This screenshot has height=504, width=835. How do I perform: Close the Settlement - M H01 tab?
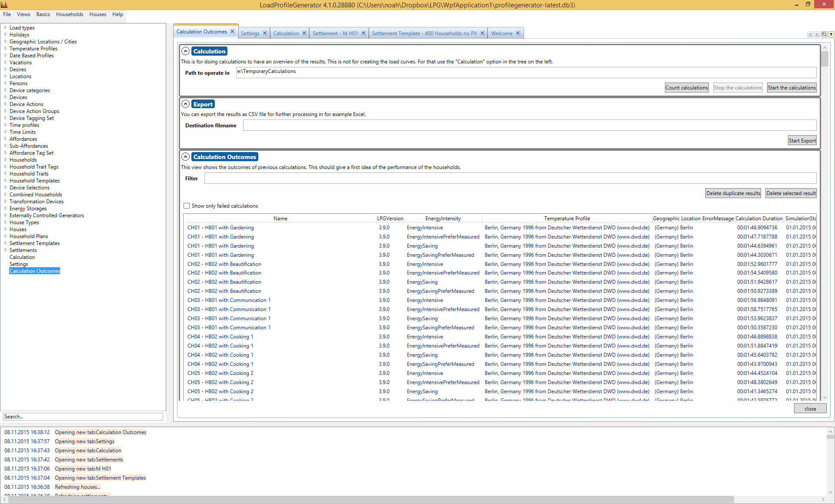tap(363, 33)
